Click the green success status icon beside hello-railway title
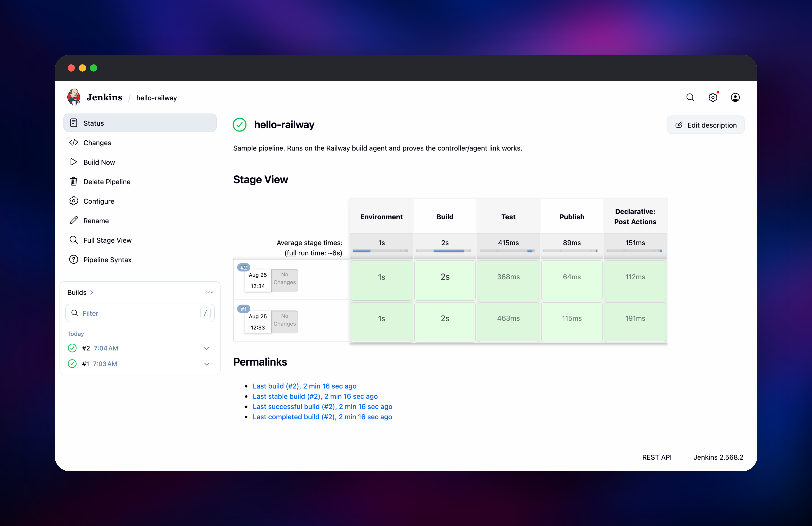This screenshot has width=812, height=526. (x=239, y=125)
